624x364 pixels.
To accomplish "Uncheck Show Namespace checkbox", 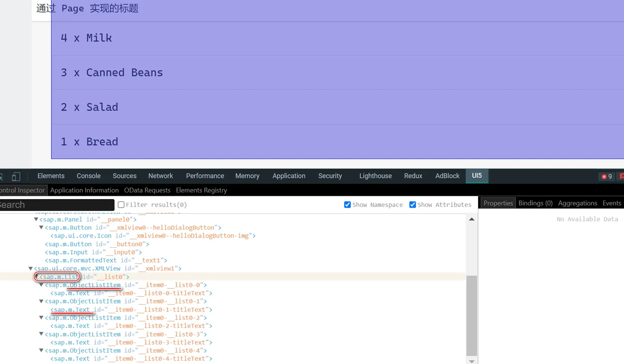I will tap(348, 205).
